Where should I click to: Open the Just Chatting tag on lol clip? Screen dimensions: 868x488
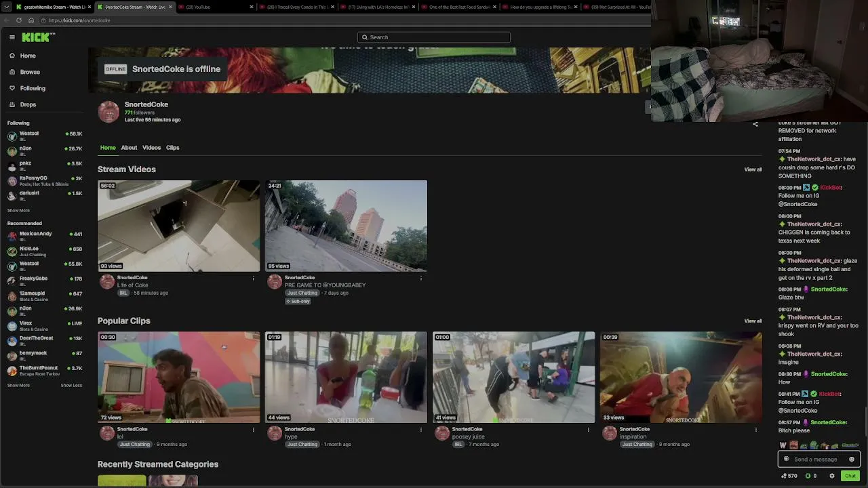pos(135,445)
